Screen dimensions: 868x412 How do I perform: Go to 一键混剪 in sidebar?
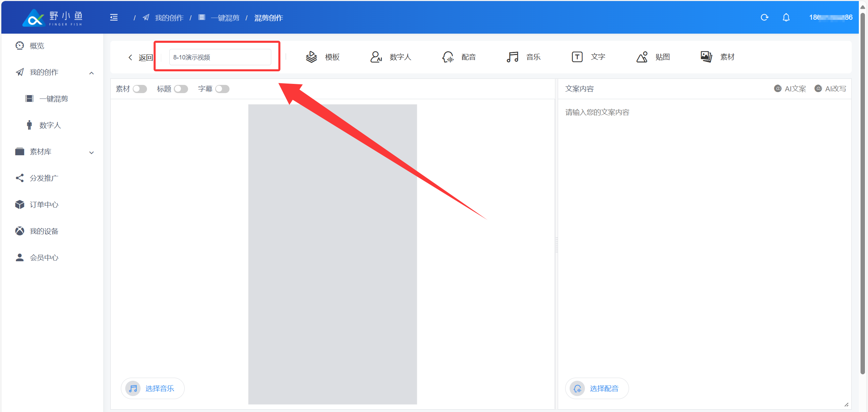tap(54, 99)
